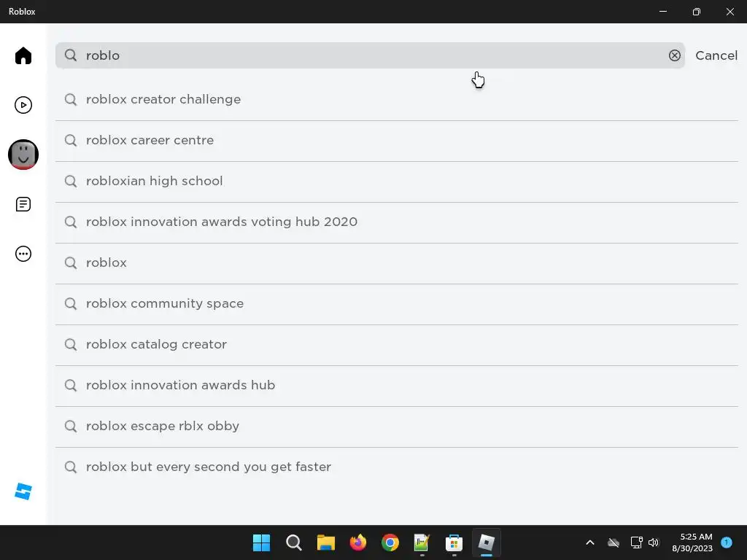The height and width of the screenshot is (560, 747).
Task: Open the Home icon in the sidebar
Action: point(23,55)
